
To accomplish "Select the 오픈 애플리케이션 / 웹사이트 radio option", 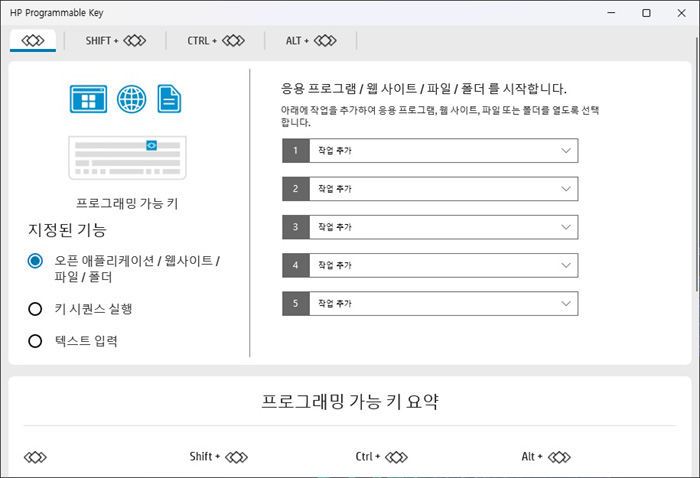I will 35,261.
